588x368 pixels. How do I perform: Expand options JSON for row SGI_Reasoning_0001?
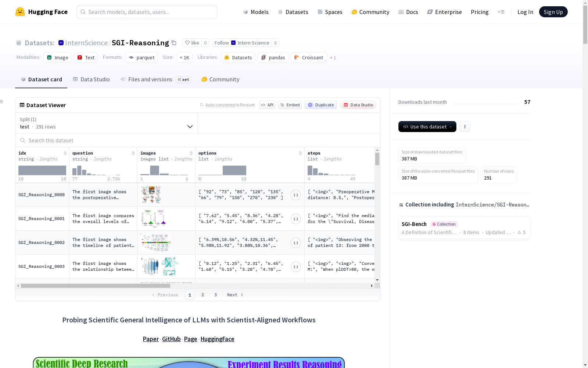click(296, 219)
